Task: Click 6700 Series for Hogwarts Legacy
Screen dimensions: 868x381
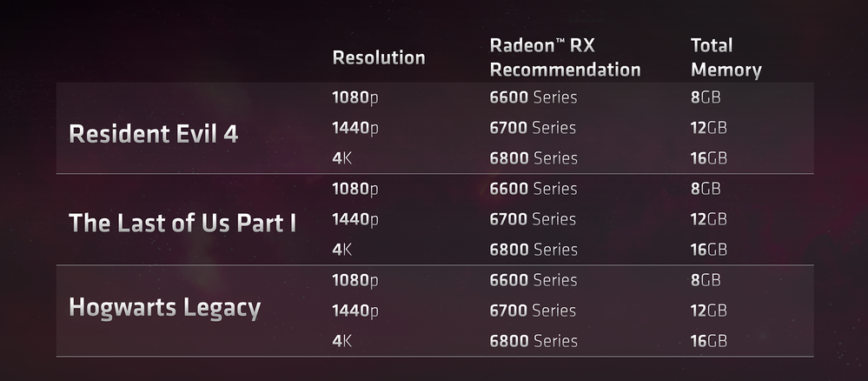Action: click(x=533, y=311)
